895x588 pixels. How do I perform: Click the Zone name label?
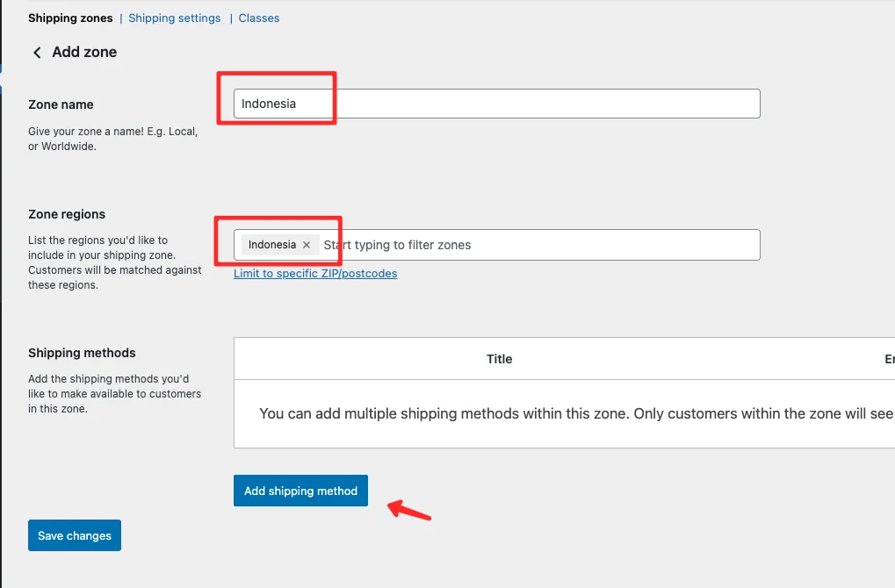click(61, 104)
